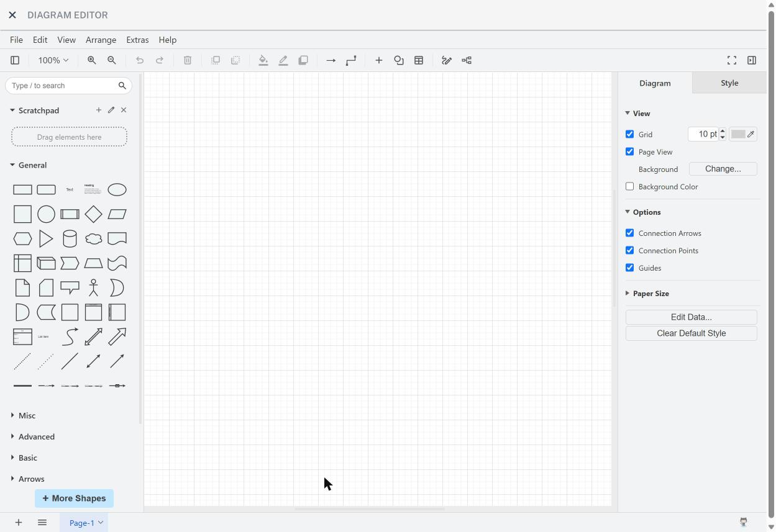The image size is (776, 532).
Task: Open the Help menu
Action: [167, 40]
